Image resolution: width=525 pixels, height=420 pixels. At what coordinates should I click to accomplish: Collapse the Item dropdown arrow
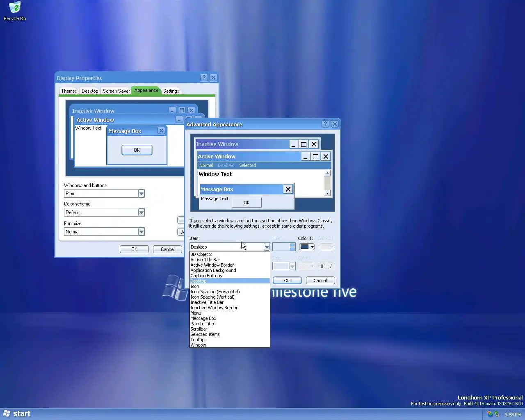tap(267, 247)
